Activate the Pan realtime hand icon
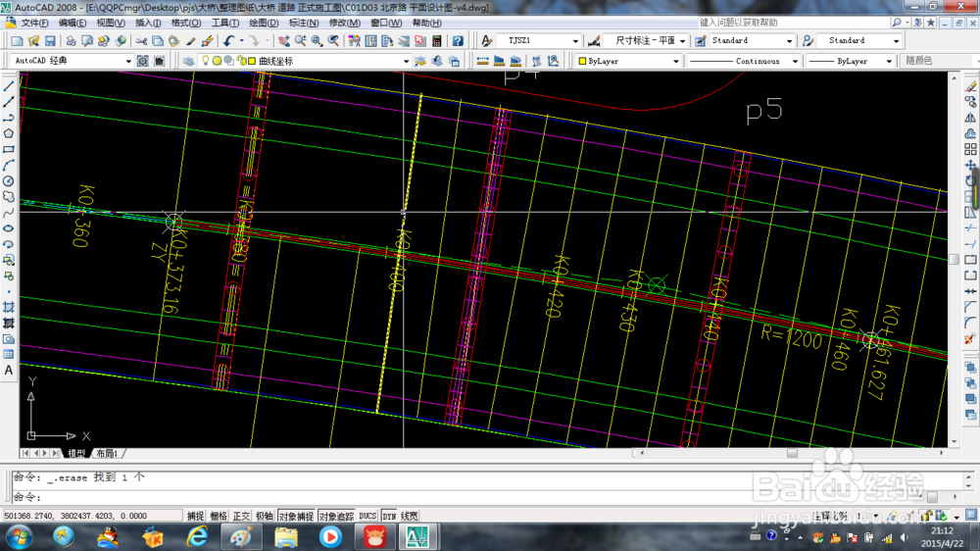The width and height of the screenshot is (980, 551). point(284,41)
